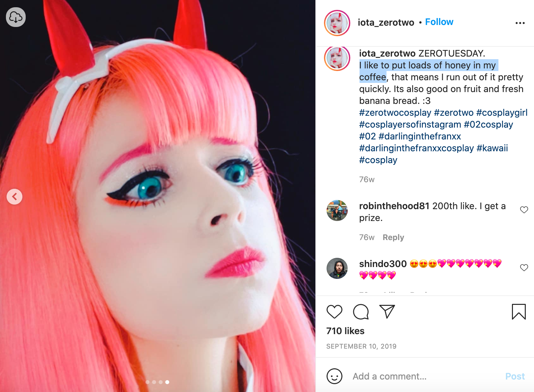Share the post with the paper plane icon
The height and width of the screenshot is (392, 534).
(387, 311)
